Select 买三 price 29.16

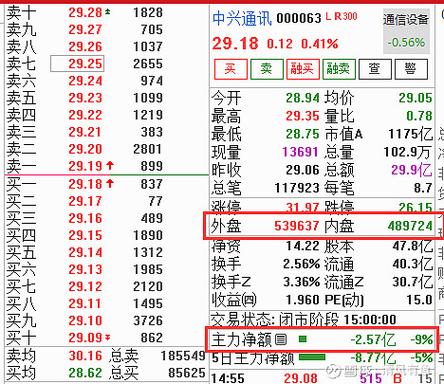tap(85, 218)
